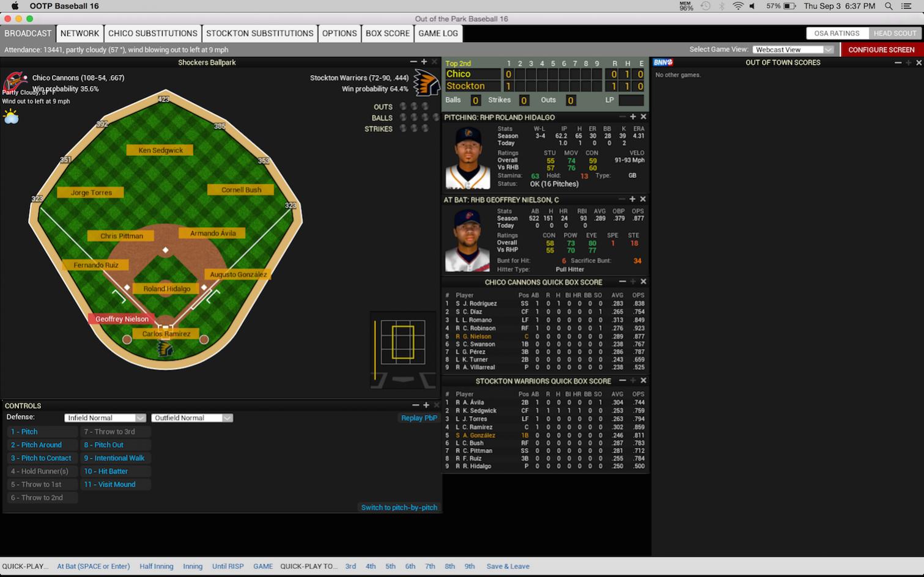Viewport: 924px width, 577px height.
Task: Close the Out of Town Scores panel
Action: (x=918, y=62)
